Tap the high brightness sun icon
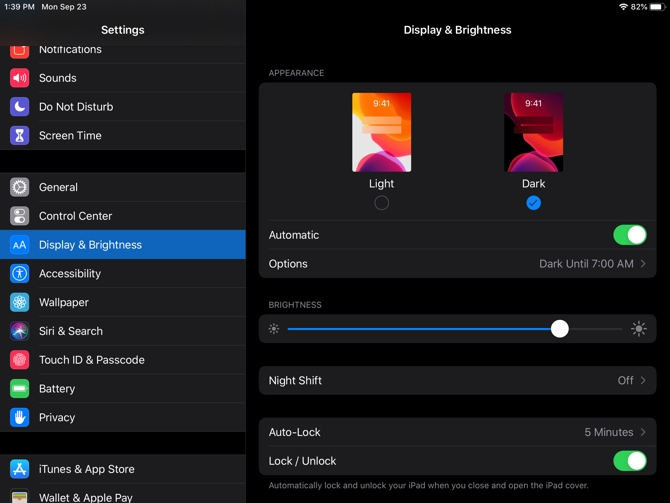Screen dimensions: 670x503 point(639,329)
